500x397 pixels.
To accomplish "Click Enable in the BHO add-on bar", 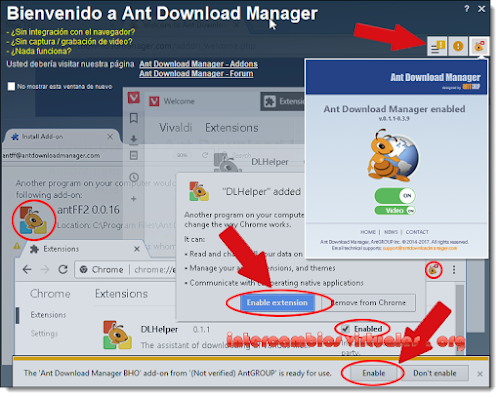I will pyautogui.click(x=374, y=373).
